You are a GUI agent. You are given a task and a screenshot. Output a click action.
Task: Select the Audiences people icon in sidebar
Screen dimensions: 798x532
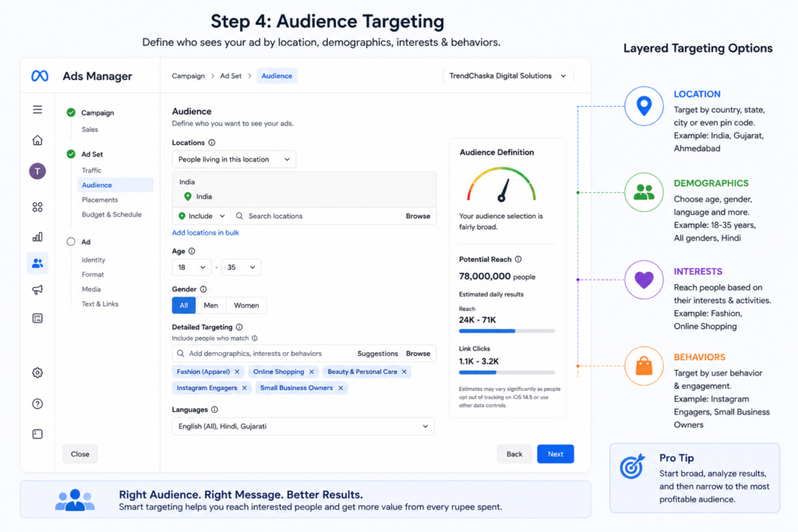click(37, 263)
